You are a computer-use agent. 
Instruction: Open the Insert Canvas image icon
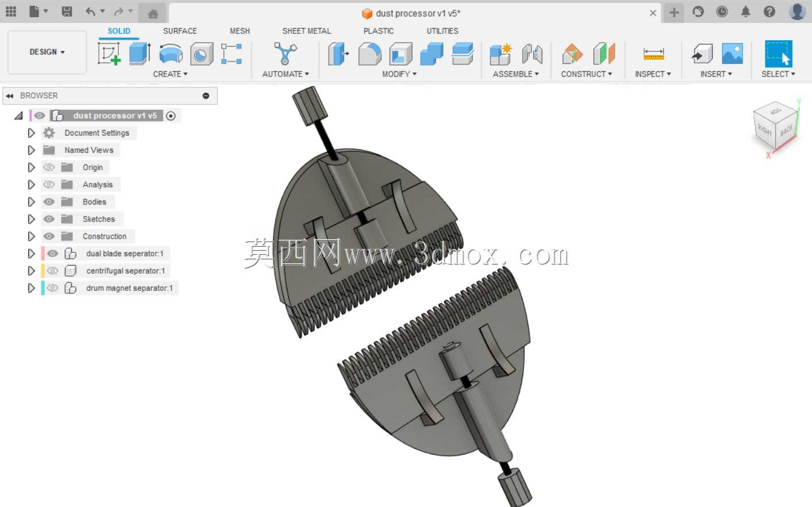[x=732, y=53]
